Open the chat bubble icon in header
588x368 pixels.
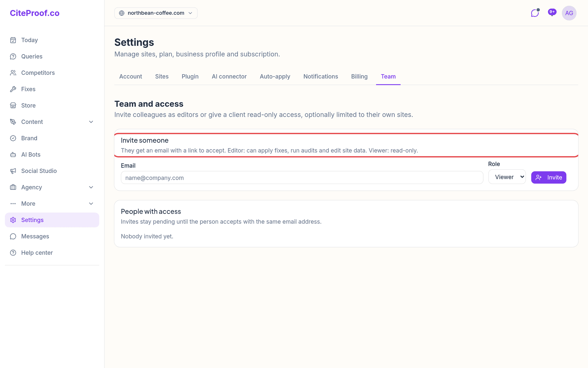[x=535, y=13]
